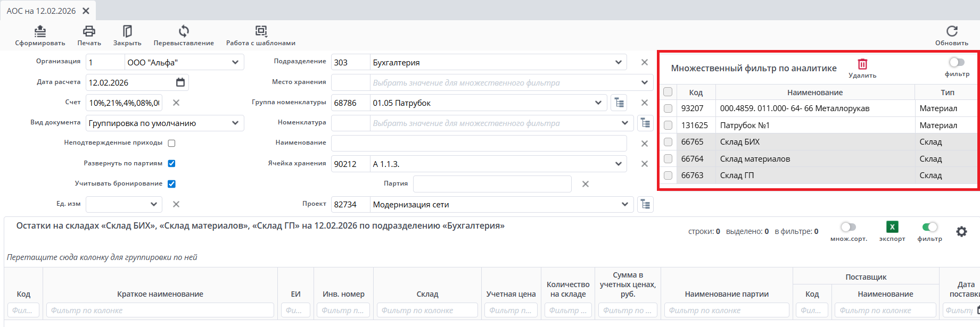Open Работа с шаблонами tool
Image resolution: width=980 pixels, height=327 pixels.
coord(261,31)
